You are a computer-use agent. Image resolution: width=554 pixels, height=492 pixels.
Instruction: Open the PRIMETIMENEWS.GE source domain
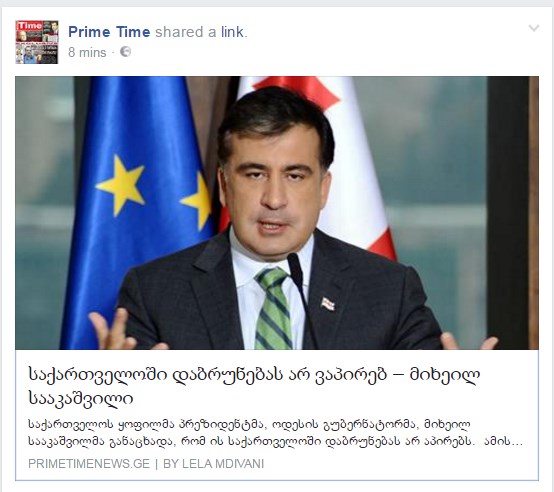(x=89, y=464)
